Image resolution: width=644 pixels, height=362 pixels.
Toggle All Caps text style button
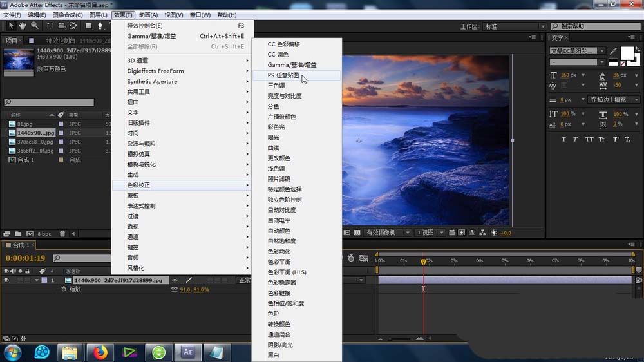[x=590, y=139]
